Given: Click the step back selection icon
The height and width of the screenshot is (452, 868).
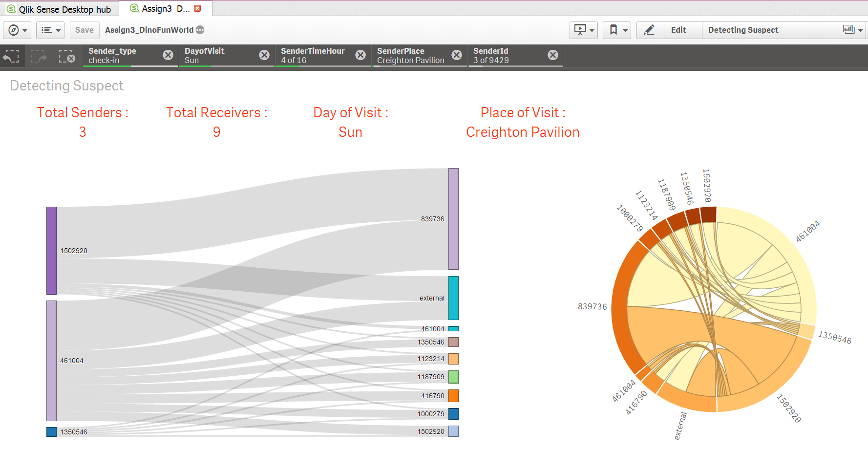Looking at the screenshot, I should point(11,56).
